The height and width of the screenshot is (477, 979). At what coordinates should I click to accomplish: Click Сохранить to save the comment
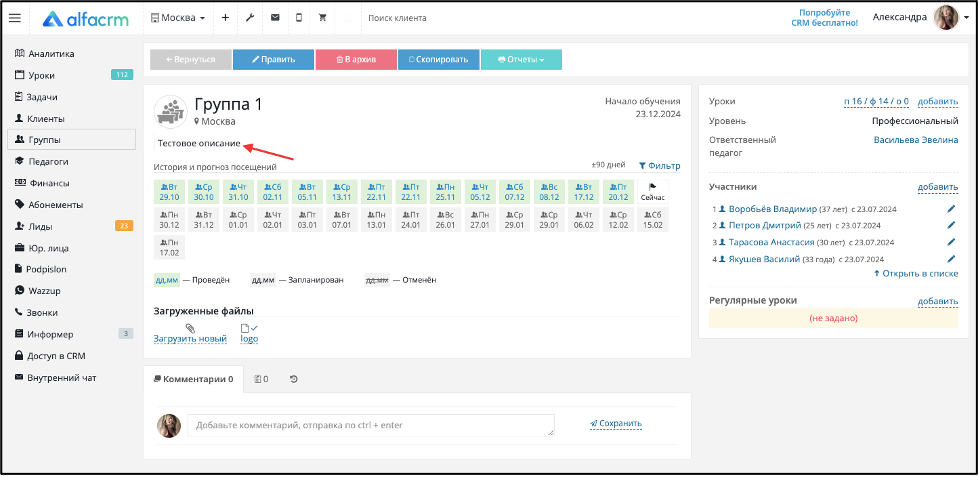pyautogui.click(x=616, y=423)
